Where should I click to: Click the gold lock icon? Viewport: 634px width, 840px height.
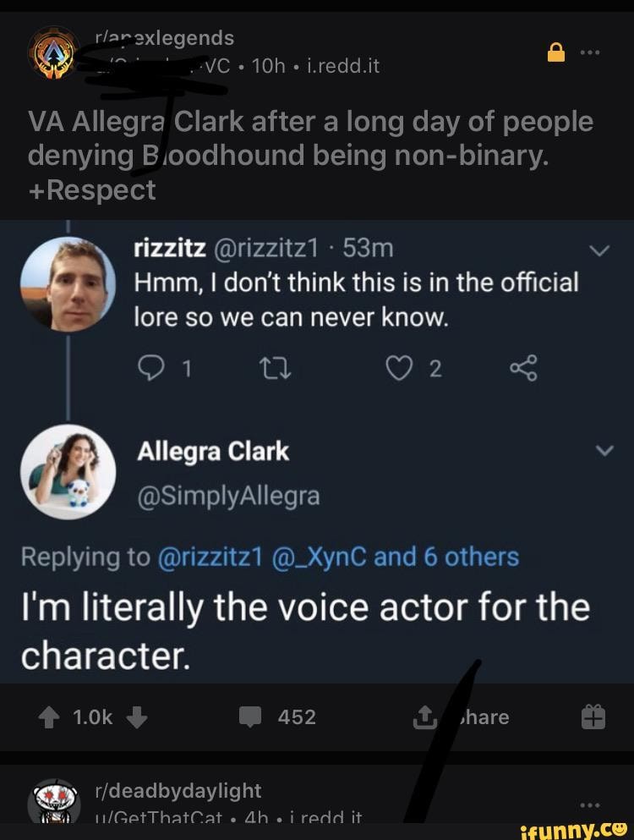(x=555, y=53)
